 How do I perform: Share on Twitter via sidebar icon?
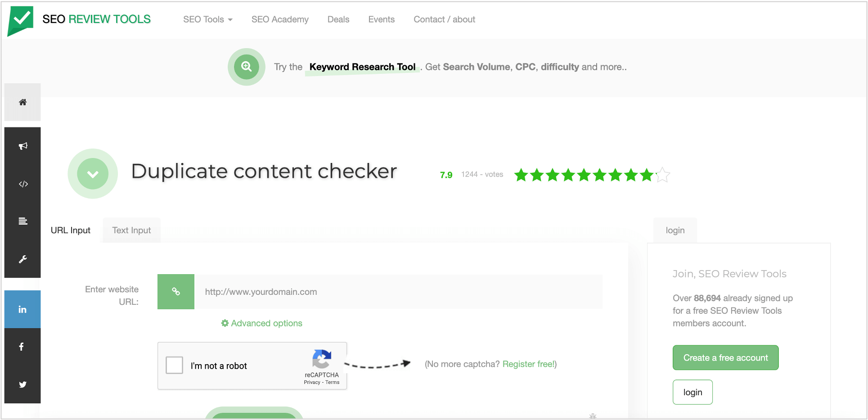click(22, 384)
